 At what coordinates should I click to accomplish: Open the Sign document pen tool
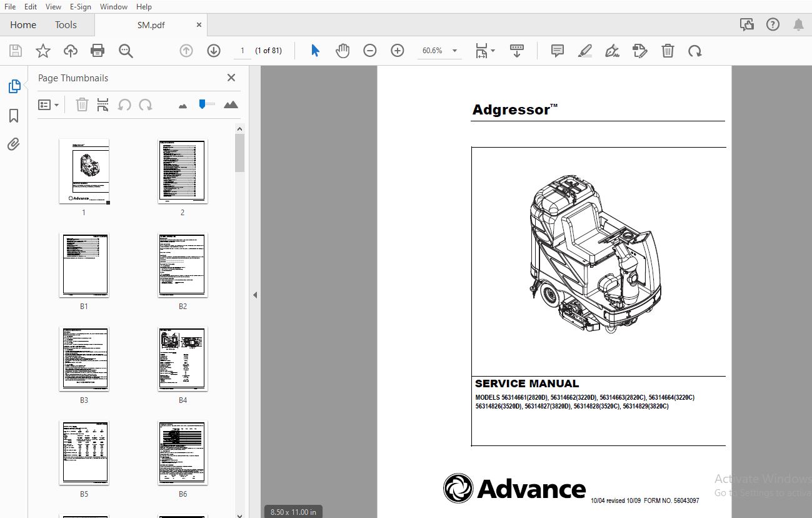click(613, 51)
